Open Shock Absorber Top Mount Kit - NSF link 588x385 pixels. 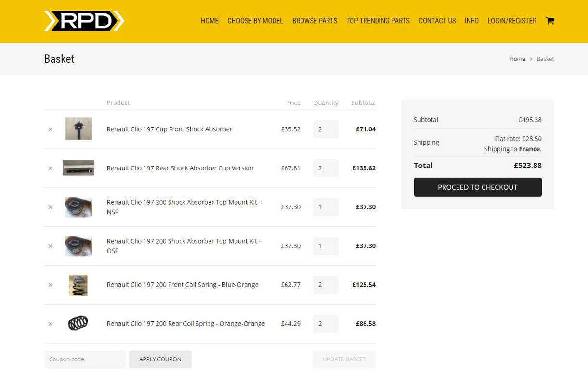click(183, 207)
